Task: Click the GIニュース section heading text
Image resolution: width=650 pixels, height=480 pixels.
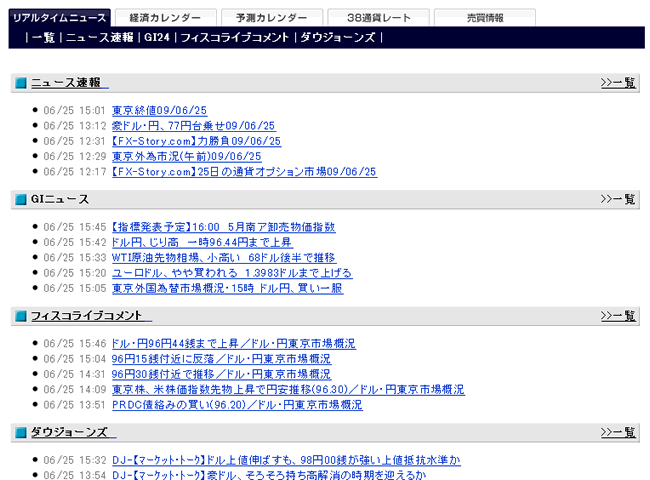Action: (x=60, y=199)
